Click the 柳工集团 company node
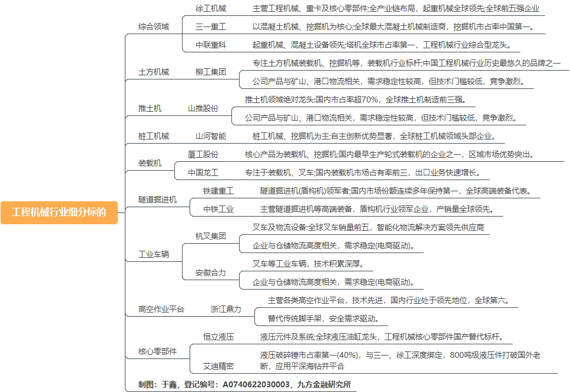The width and height of the screenshot is (570, 392). click(211, 72)
